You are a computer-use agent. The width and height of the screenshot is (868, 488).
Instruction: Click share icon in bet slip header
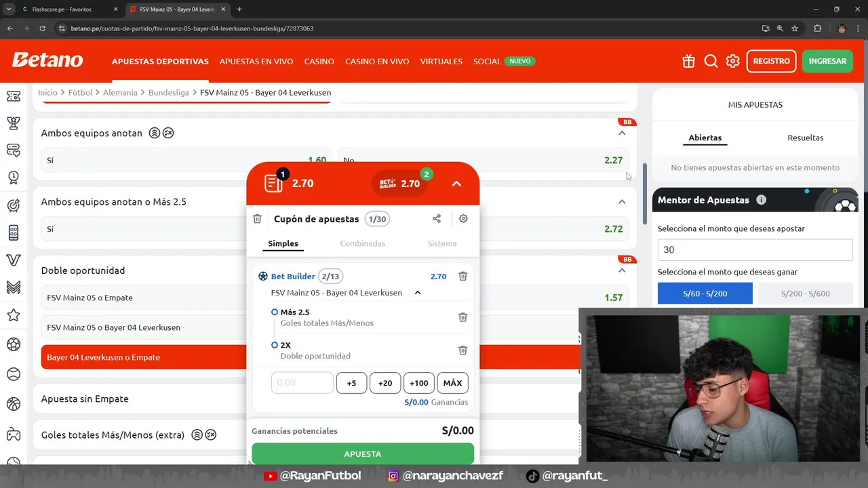click(x=437, y=218)
